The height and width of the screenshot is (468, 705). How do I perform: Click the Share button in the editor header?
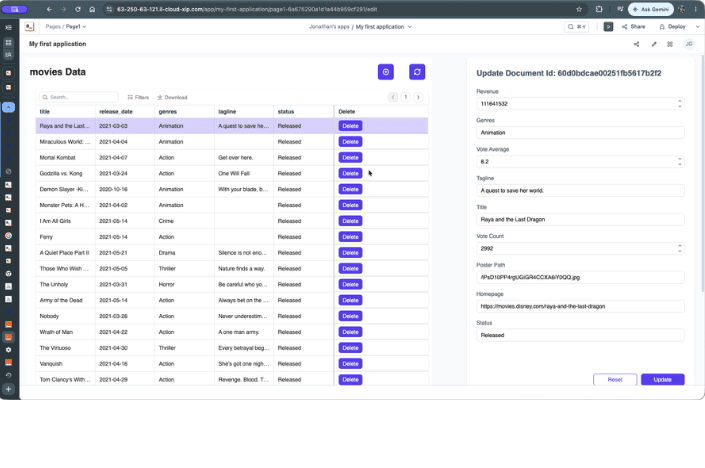(x=634, y=27)
